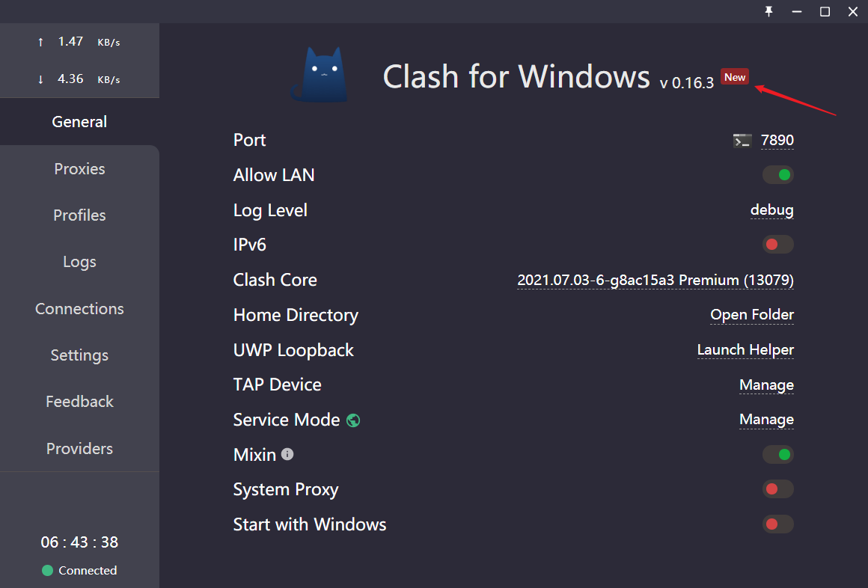Turn on the System Proxy switch
This screenshot has height=588, width=868.
(x=777, y=489)
